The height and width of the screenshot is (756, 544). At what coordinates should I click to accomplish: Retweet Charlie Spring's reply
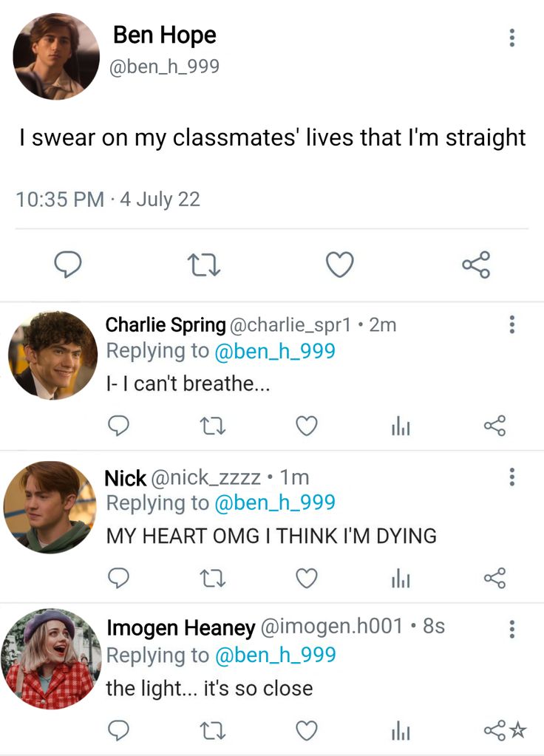211,426
